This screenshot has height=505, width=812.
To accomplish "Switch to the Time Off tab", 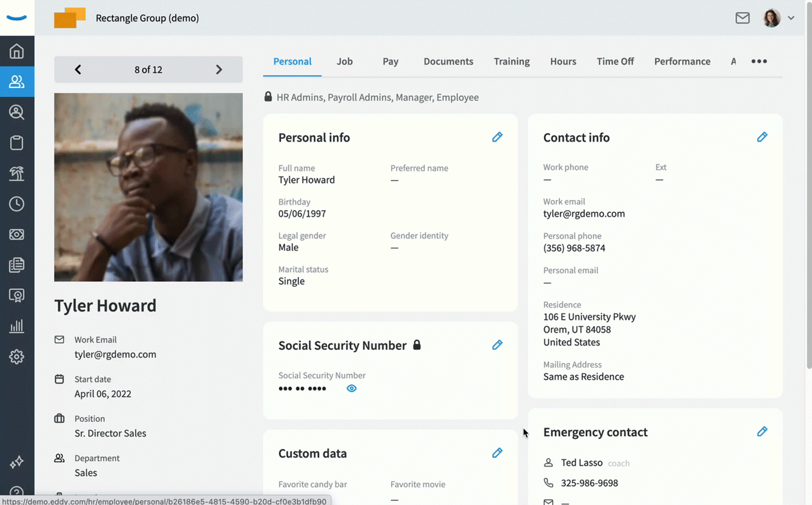I will tap(615, 62).
